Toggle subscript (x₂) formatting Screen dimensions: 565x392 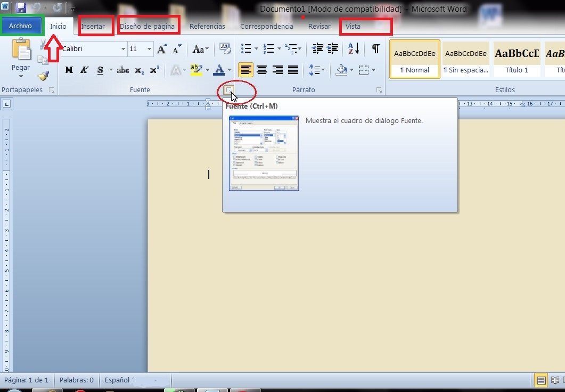click(x=139, y=70)
